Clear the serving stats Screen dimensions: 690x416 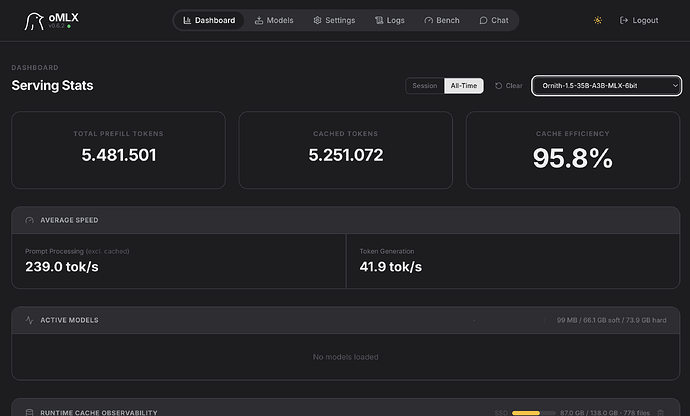coord(509,86)
